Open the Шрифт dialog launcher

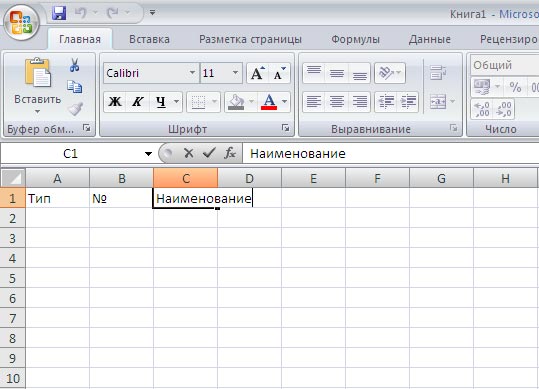[x=285, y=128]
